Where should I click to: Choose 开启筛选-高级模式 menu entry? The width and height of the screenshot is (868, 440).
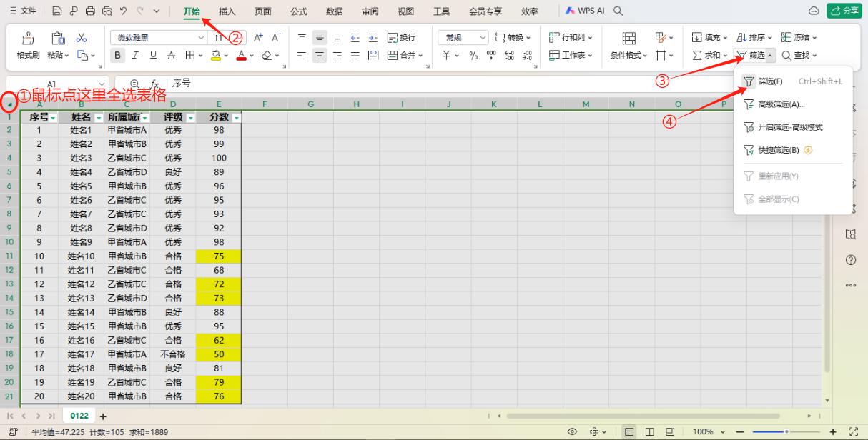click(793, 127)
